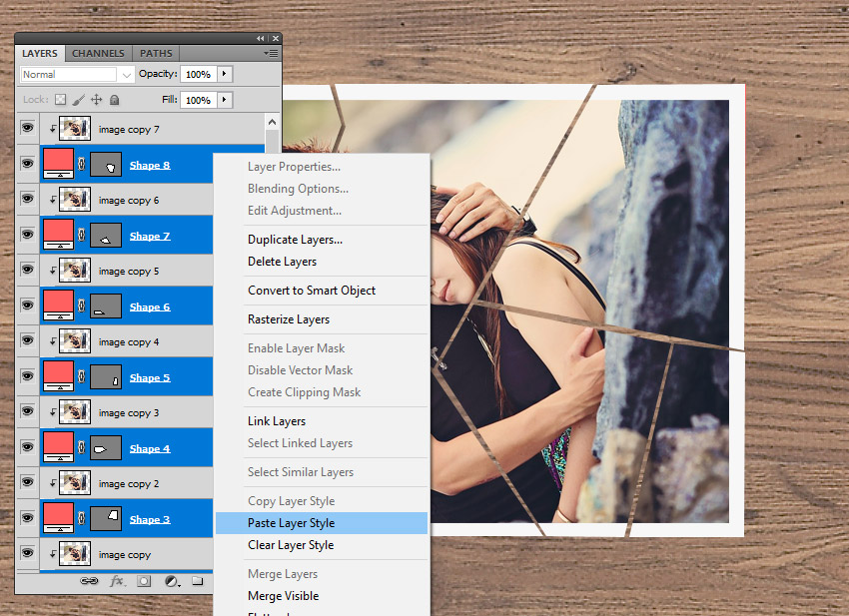Click the Shape 4 layer name
Viewport: 849px width, 616px height.
(x=150, y=448)
